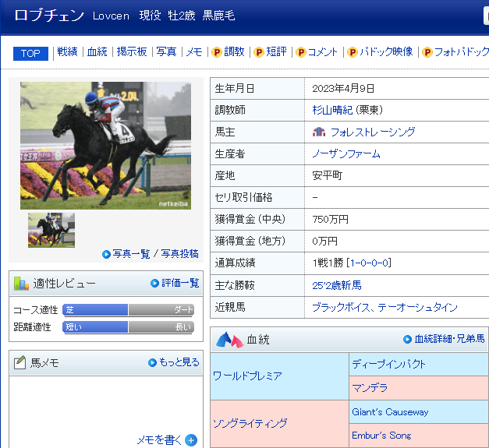Open the TOP tab
Screen dimensions: 489x448
pos(30,53)
